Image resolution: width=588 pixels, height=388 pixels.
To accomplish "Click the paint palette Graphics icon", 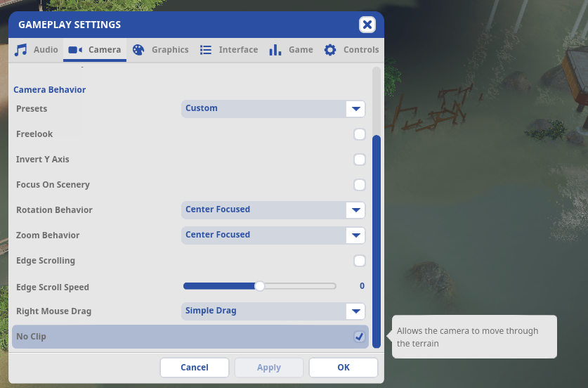I will [138, 50].
